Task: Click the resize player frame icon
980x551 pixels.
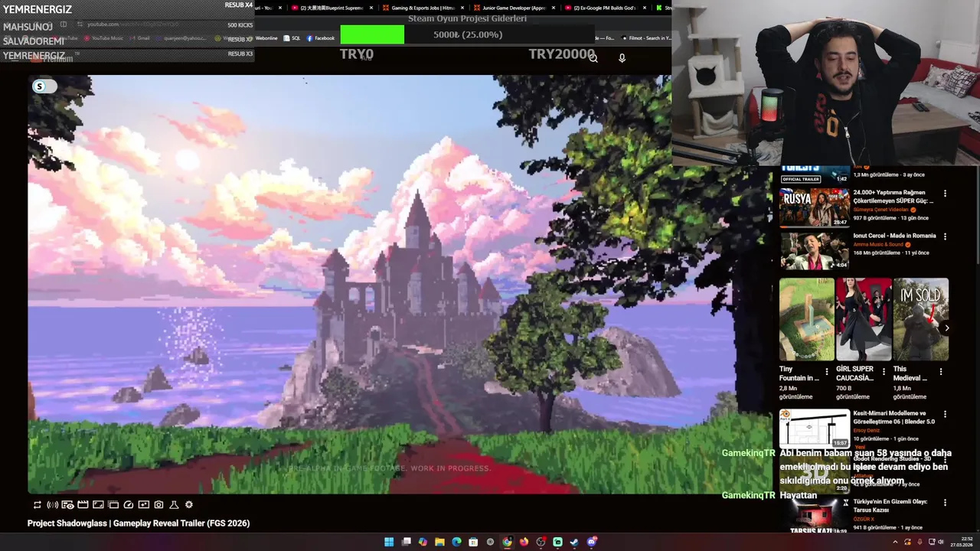Action: pyautogui.click(x=98, y=505)
